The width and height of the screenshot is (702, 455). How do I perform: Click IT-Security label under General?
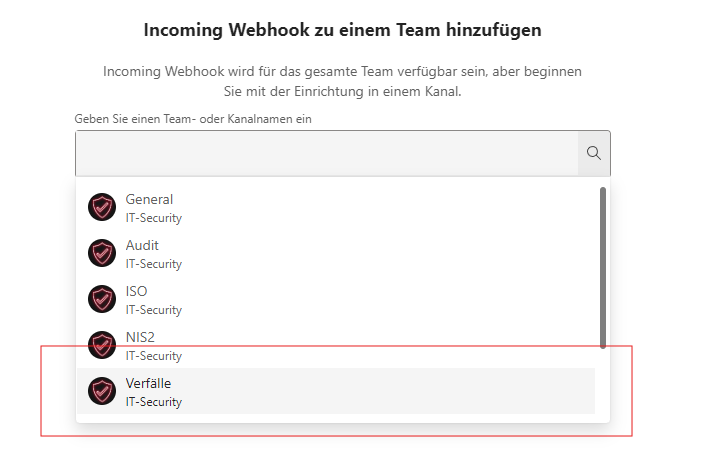(x=154, y=218)
